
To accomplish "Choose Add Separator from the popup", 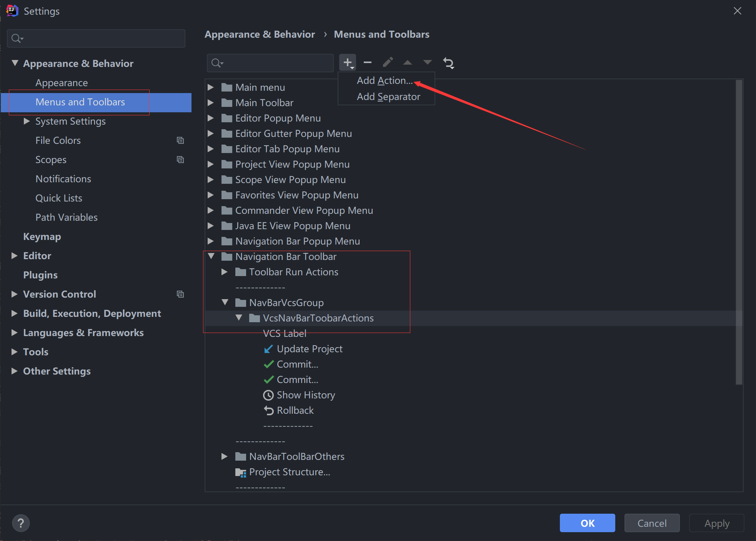I will 388,97.
